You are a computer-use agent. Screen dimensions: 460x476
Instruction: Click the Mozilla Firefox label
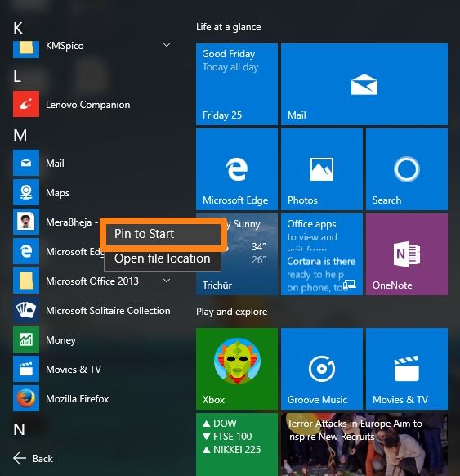pos(78,398)
